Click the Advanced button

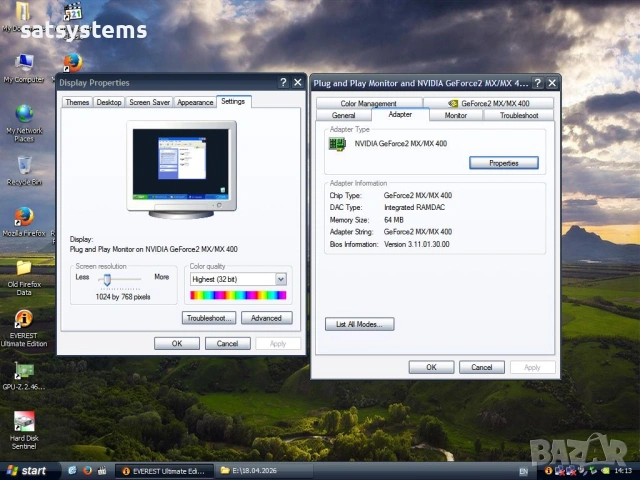click(267, 318)
